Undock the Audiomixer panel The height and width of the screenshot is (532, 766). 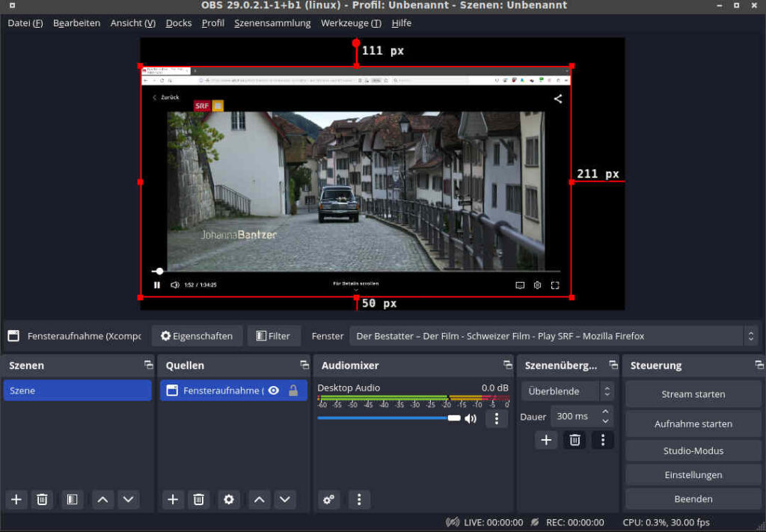tap(508, 365)
